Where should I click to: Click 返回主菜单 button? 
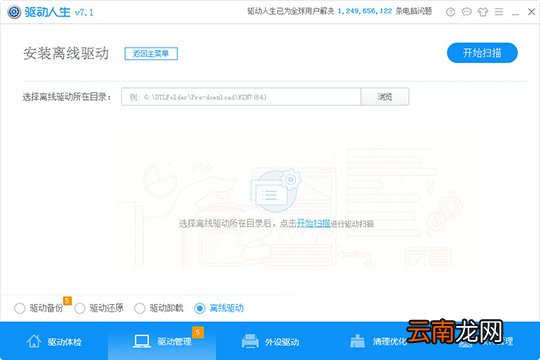coord(151,53)
